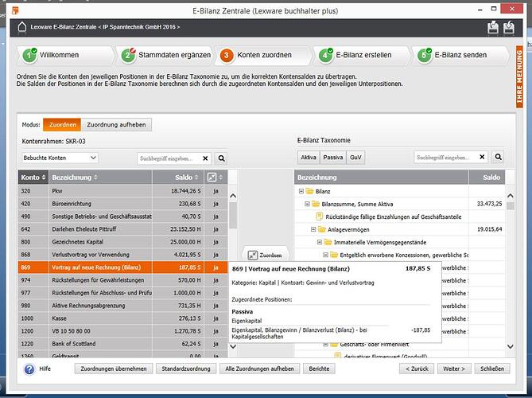Sort accounts by the Bezeichnung column

(x=100, y=178)
